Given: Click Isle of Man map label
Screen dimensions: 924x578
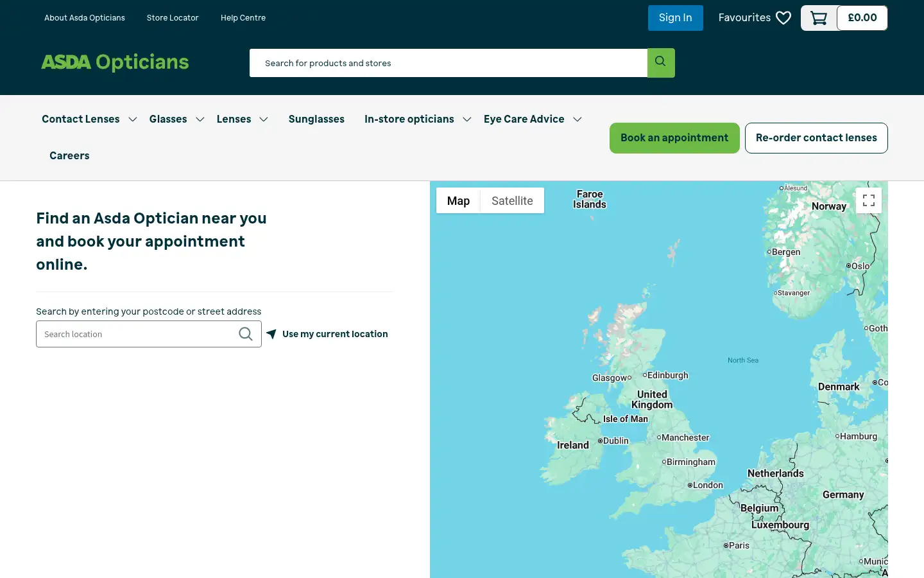Looking at the screenshot, I should pyautogui.click(x=626, y=419).
